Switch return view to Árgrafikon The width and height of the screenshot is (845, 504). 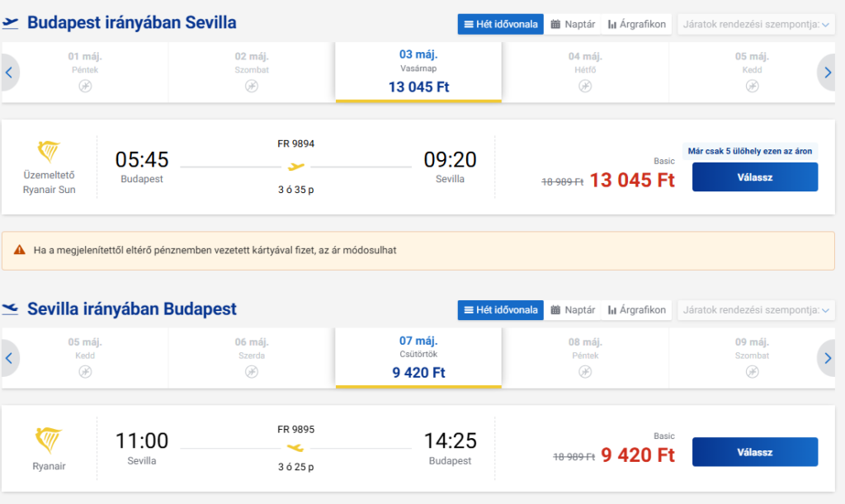pyautogui.click(x=636, y=310)
